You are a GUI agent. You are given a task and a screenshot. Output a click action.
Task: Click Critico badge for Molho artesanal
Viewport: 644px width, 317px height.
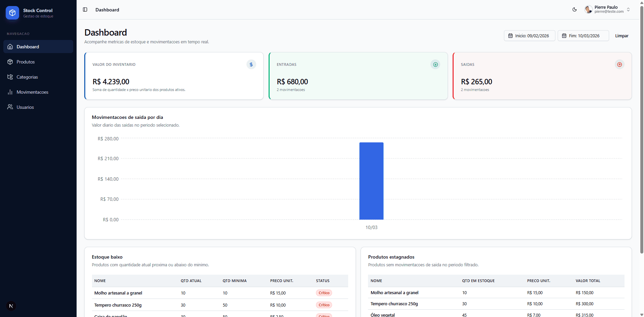(x=324, y=293)
